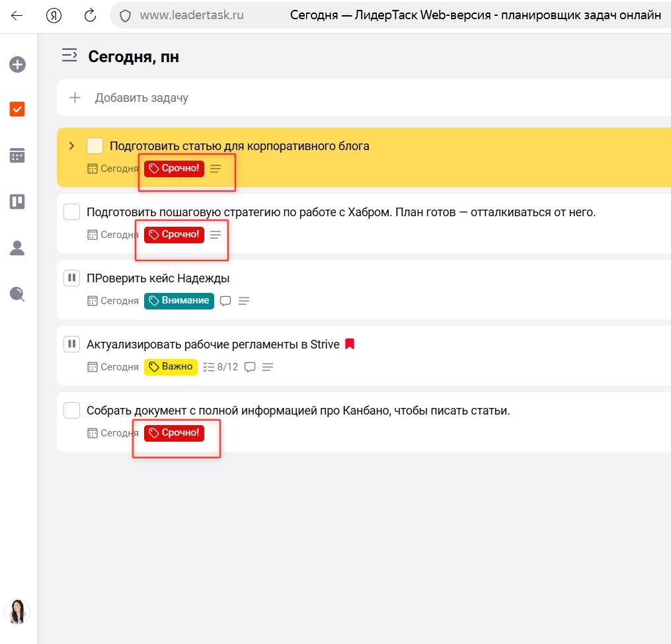Open the user profile avatar
The height and width of the screenshot is (644, 671).
(17, 611)
